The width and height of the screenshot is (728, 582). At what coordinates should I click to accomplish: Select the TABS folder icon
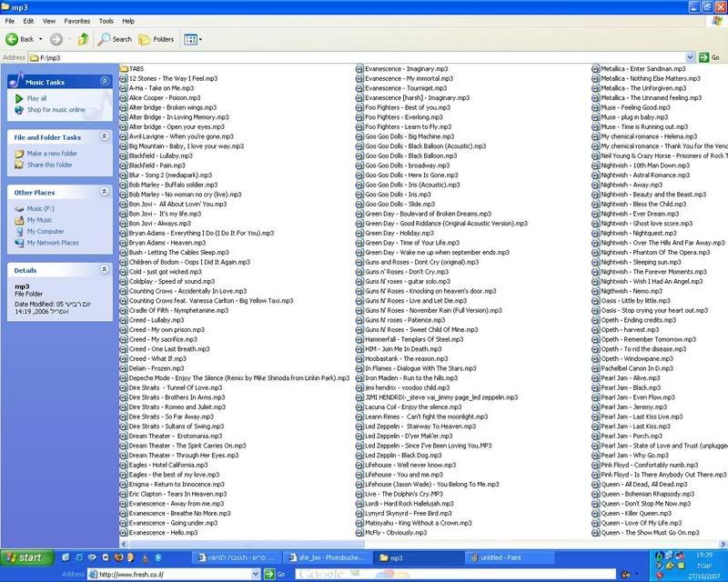124,69
